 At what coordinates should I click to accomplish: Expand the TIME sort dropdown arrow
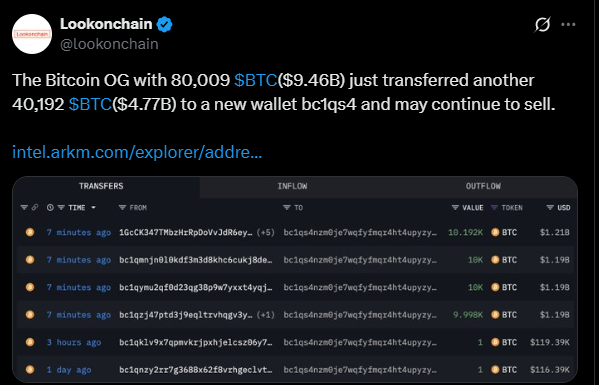[x=93, y=208]
